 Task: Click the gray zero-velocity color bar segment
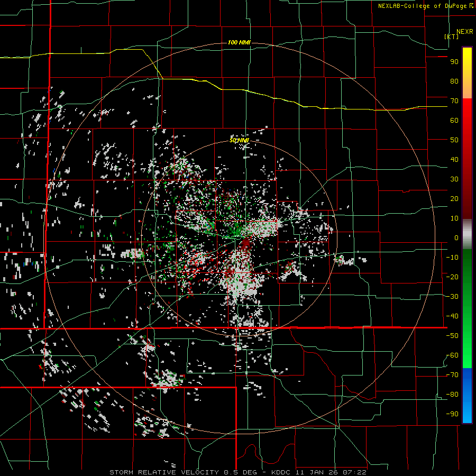(x=467, y=234)
